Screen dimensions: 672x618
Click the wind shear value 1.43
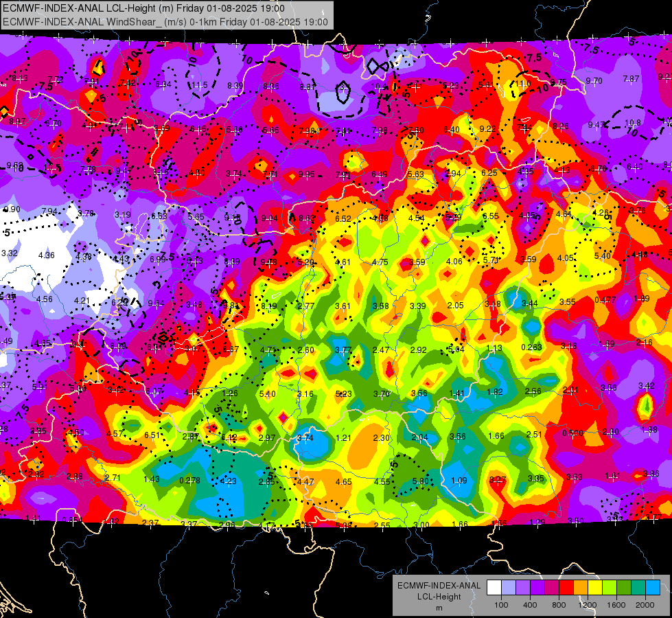(x=152, y=479)
